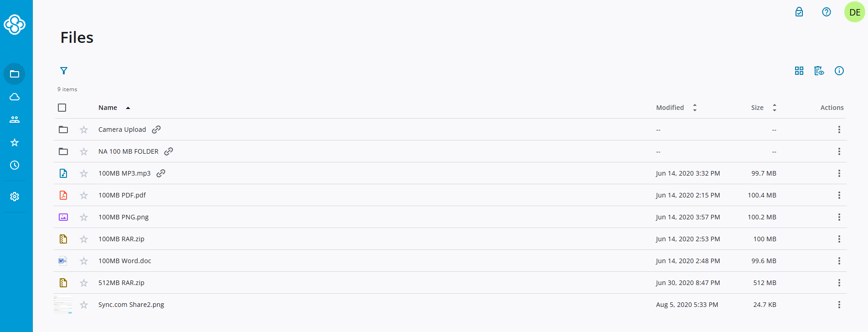
Task: Star the NA 100 MB FOLDER
Action: (84, 151)
